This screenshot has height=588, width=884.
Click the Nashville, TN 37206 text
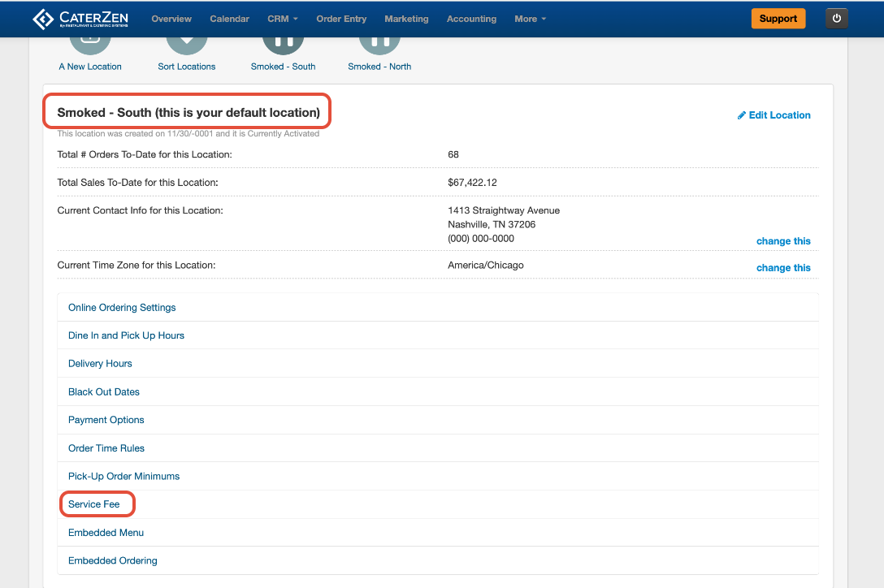pyautogui.click(x=492, y=224)
